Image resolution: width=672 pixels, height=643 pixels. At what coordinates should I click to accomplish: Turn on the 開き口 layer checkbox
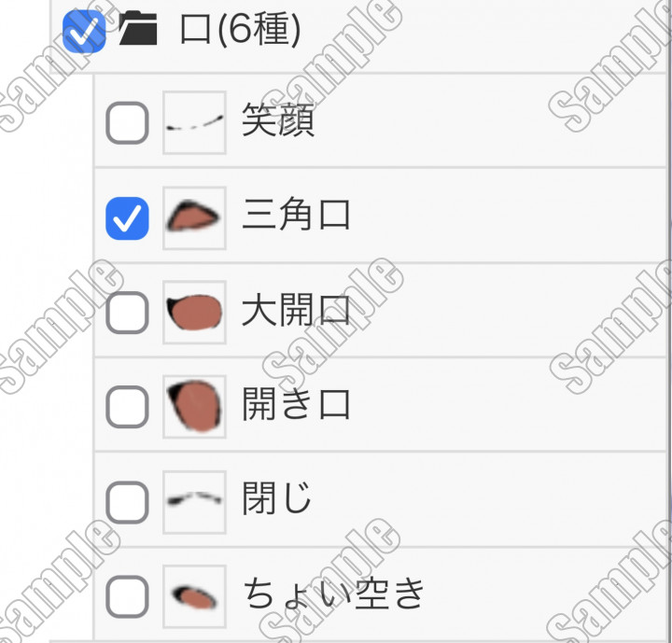127,407
